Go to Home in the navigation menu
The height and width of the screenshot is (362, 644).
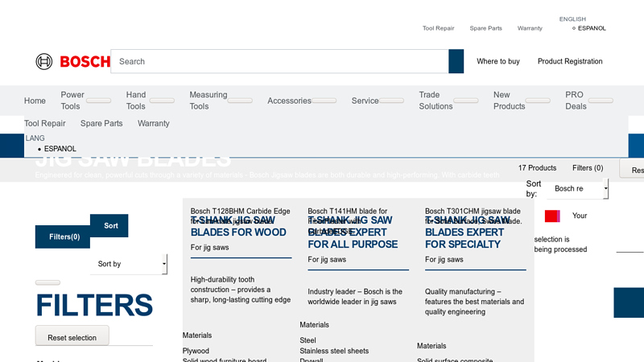[35, 101]
